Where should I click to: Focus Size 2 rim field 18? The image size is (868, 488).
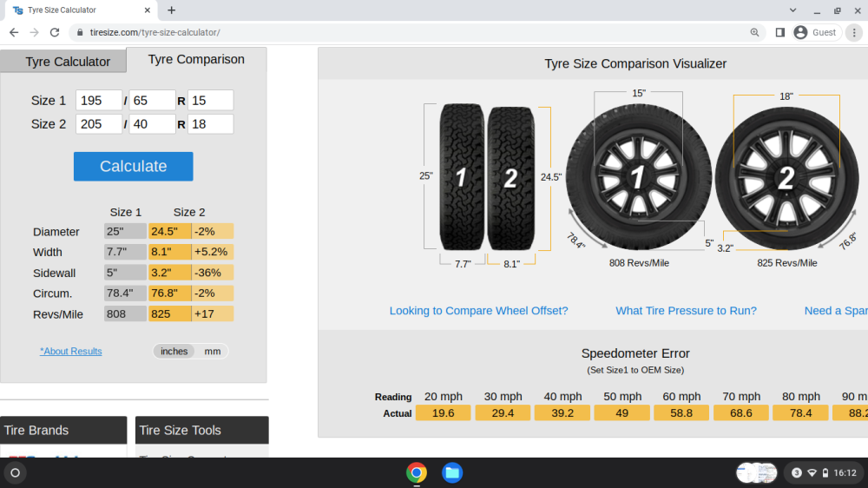coord(210,124)
